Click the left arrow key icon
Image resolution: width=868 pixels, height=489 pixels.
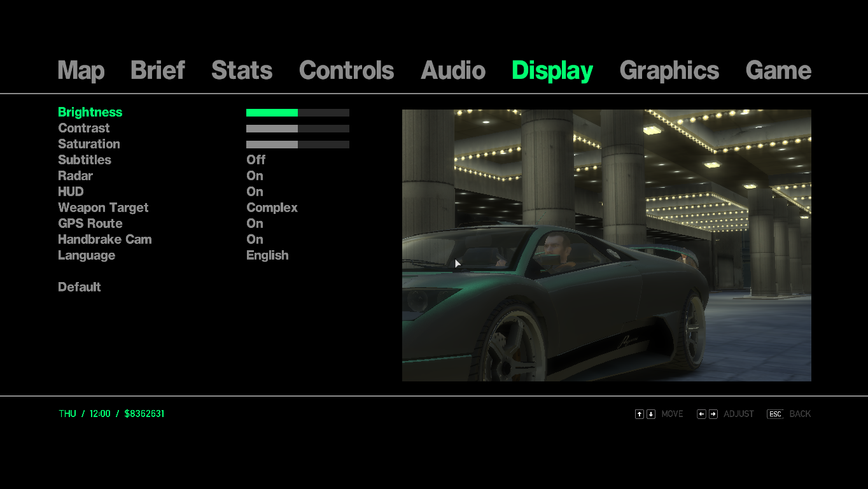(x=702, y=414)
